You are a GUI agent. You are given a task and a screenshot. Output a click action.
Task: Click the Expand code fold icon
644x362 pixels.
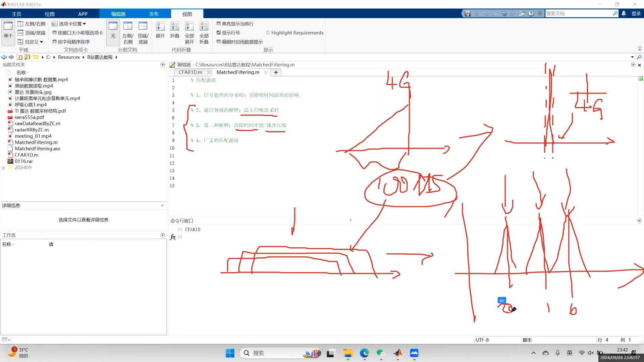(x=160, y=30)
